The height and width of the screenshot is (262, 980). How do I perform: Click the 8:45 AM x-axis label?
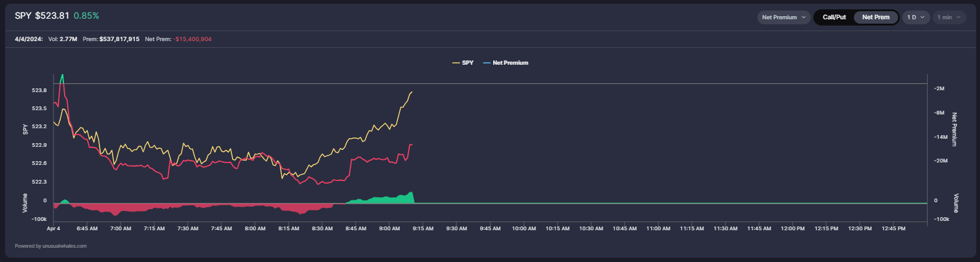356,228
